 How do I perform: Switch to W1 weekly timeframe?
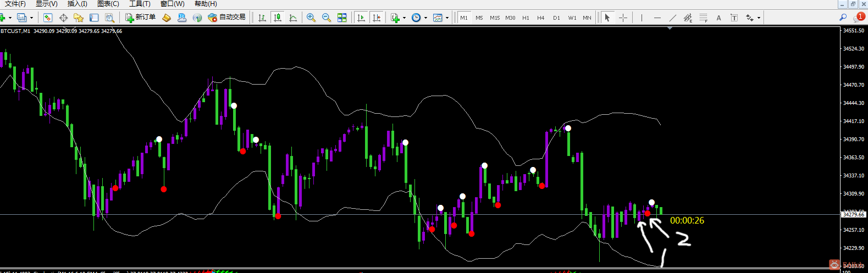(572, 18)
